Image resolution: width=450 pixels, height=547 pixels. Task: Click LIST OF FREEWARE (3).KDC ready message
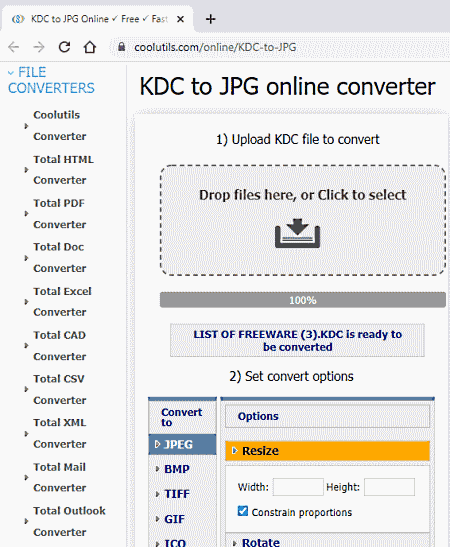(x=297, y=340)
